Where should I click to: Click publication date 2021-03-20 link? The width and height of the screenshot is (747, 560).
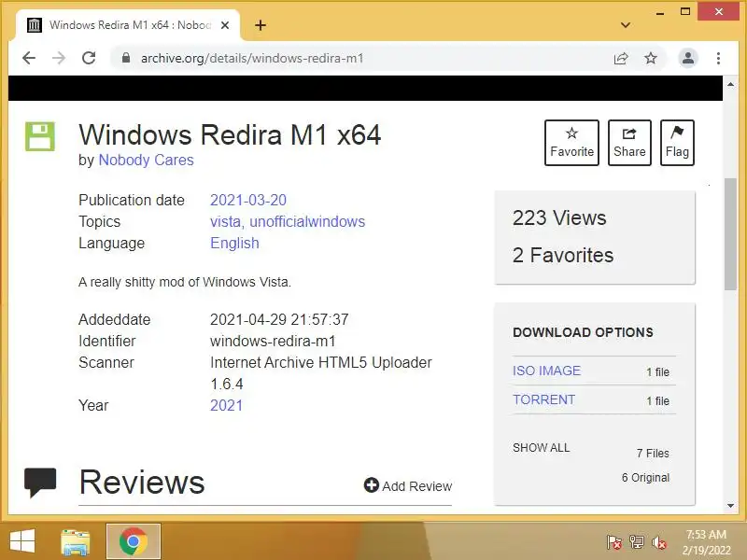248,200
